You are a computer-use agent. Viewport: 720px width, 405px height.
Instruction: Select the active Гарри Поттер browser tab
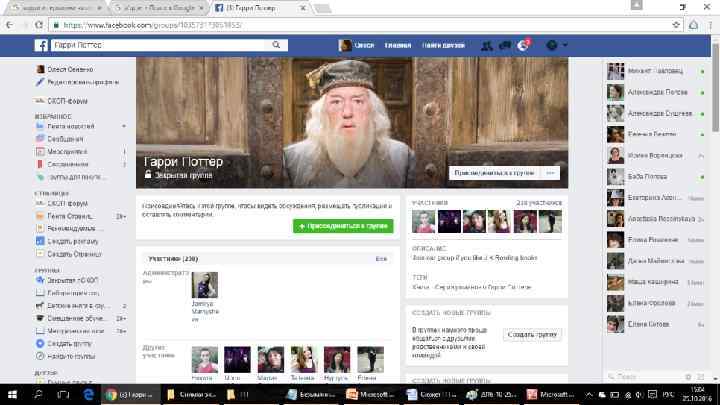pyautogui.click(x=260, y=8)
